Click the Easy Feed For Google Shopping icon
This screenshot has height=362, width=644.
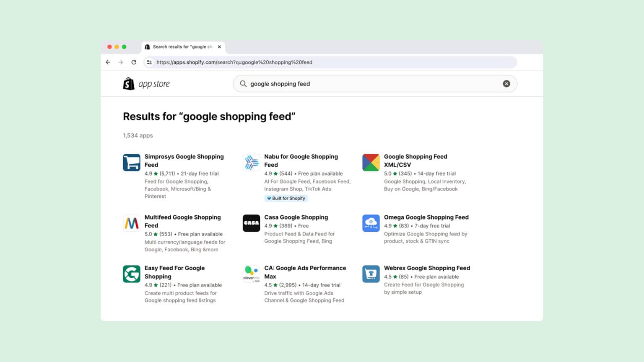131,274
